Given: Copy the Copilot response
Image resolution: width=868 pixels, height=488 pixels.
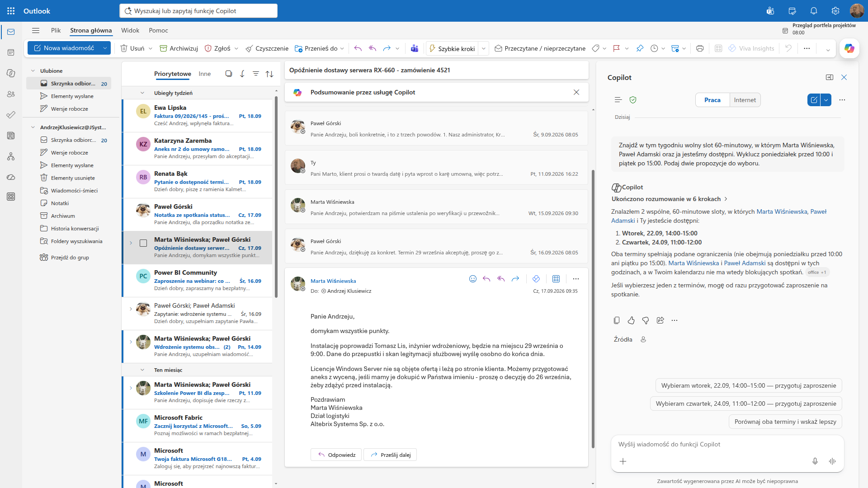Looking at the screenshot, I should coord(617,320).
